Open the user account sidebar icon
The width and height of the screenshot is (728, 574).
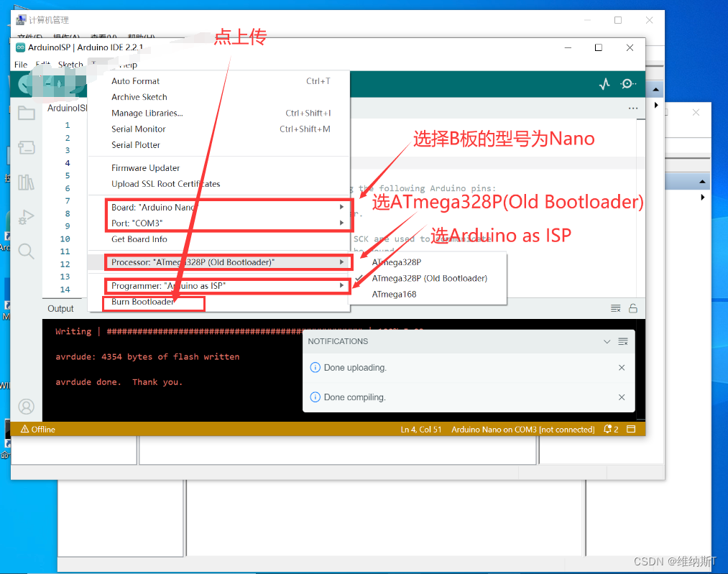pyautogui.click(x=27, y=407)
